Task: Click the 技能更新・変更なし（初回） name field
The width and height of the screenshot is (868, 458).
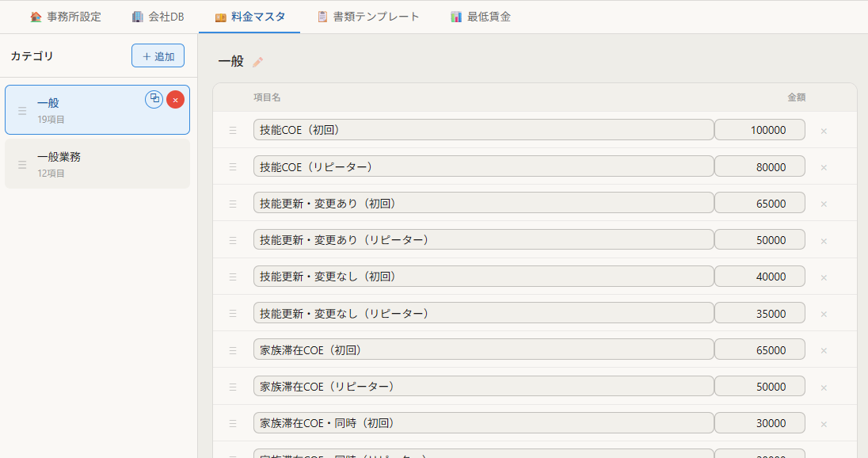Action: 484,276
